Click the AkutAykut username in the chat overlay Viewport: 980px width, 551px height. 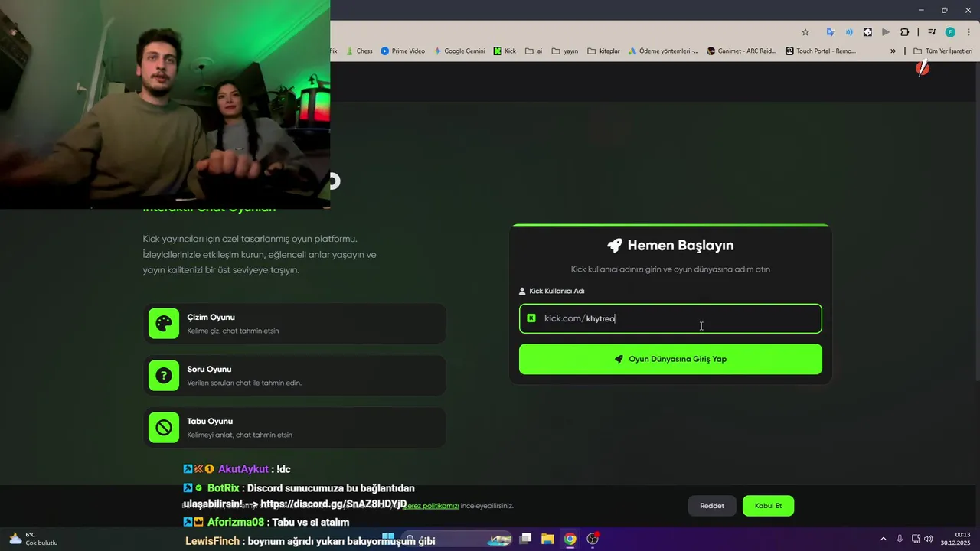click(243, 469)
